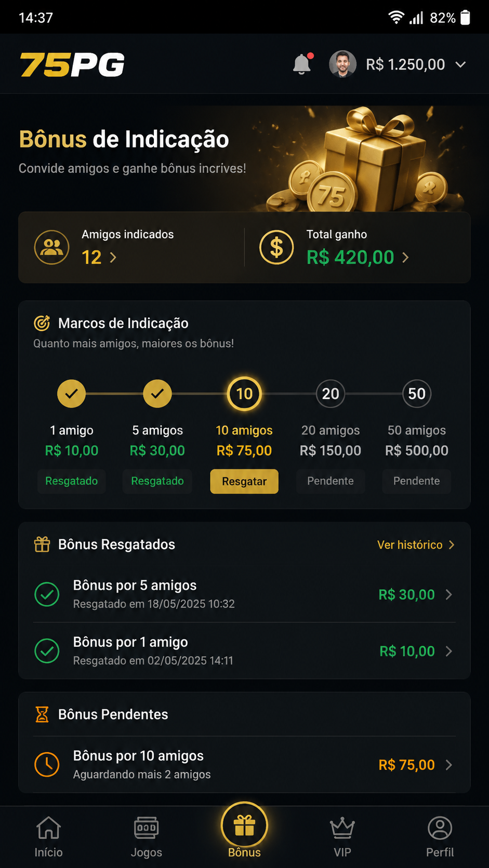This screenshot has height=868, width=489.
Task: Open notifications bell icon
Action: pos(302,64)
